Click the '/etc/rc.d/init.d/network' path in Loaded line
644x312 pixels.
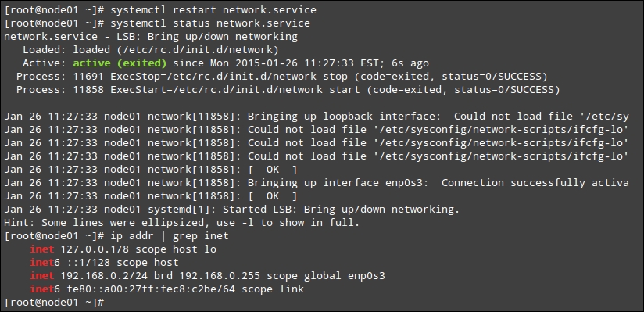(x=176, y=50)
